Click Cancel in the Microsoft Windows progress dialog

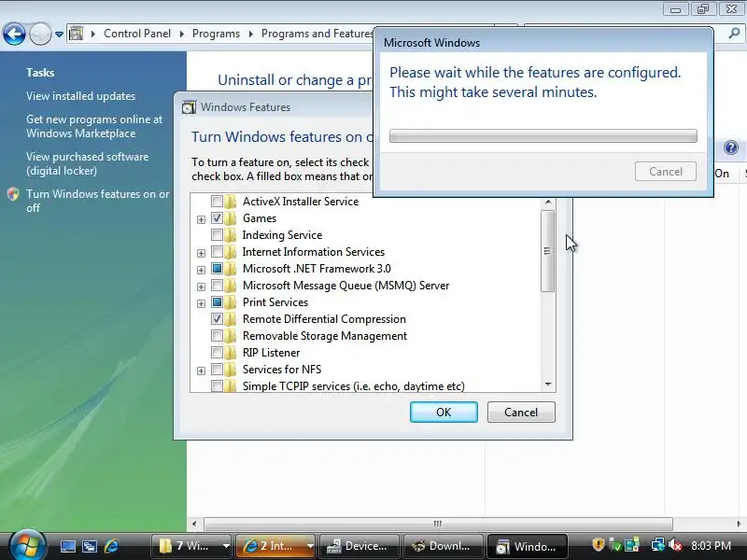666,172
